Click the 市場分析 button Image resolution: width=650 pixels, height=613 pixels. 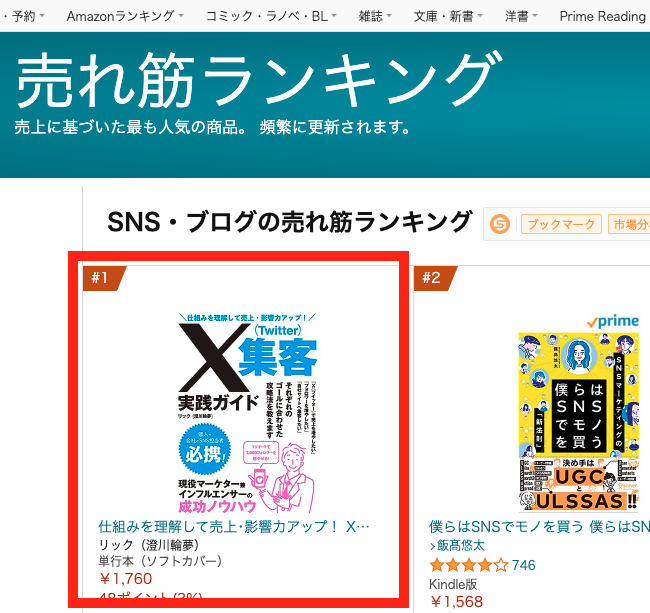click(629, 224)
